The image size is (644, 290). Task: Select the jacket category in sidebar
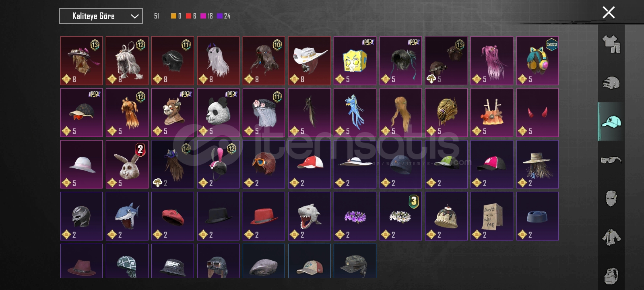[x=611, y=237]
